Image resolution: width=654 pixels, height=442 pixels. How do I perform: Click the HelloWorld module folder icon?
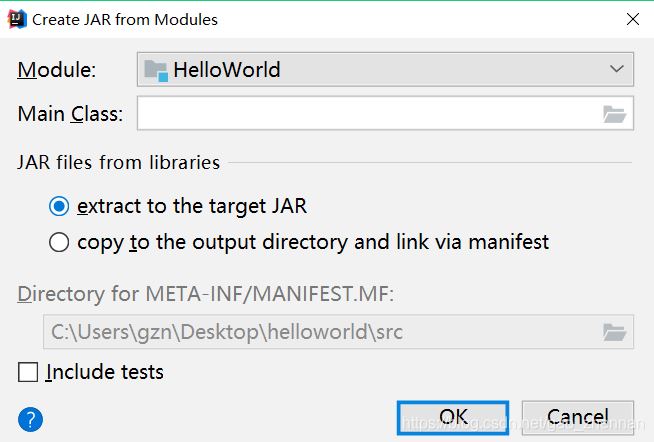155,70
